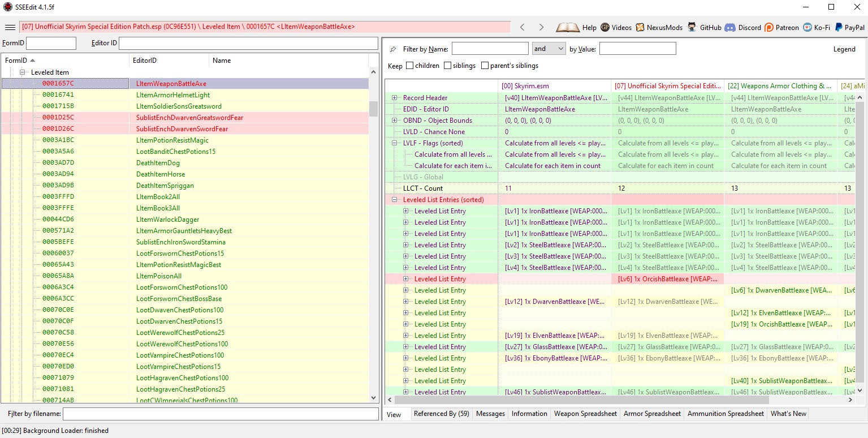
Task: Open the Messages tab
Action: [x=490, y=414]
